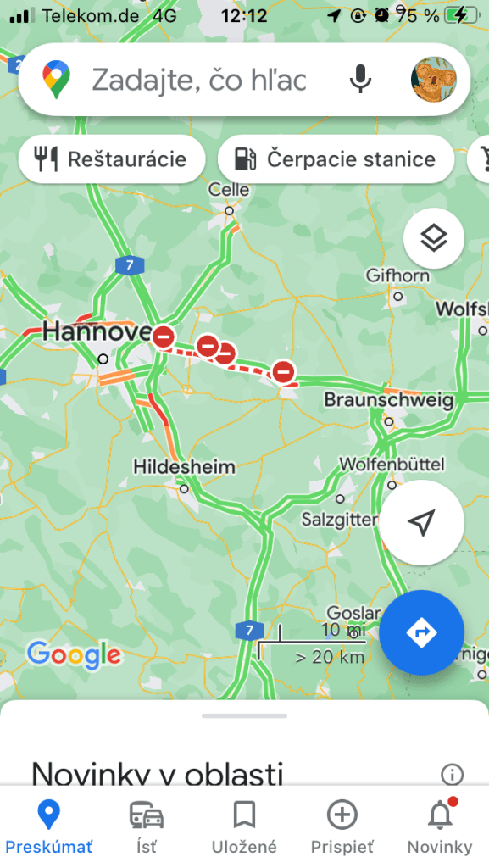
Task: Select the Čerpacie stanice category chip
Action: 336,159
